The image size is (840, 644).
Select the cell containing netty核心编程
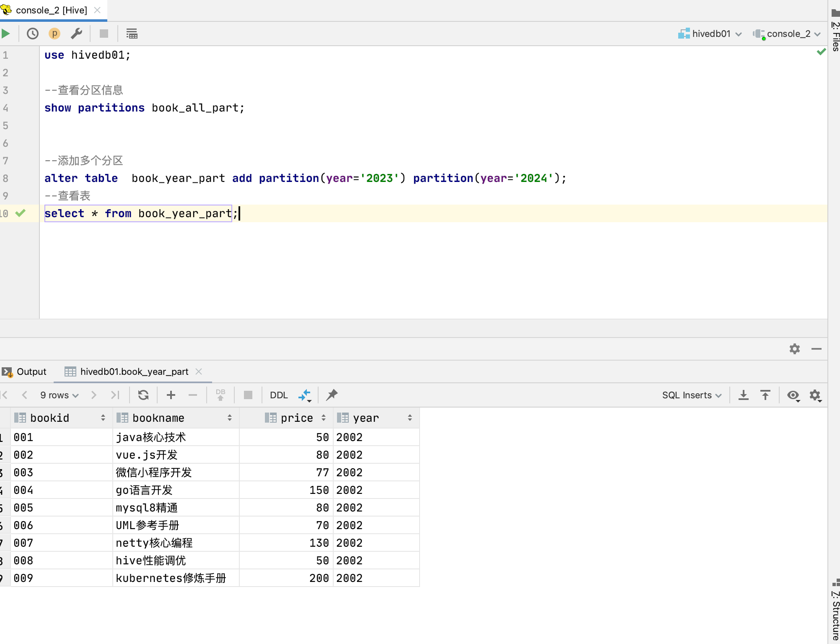[154, 543]
